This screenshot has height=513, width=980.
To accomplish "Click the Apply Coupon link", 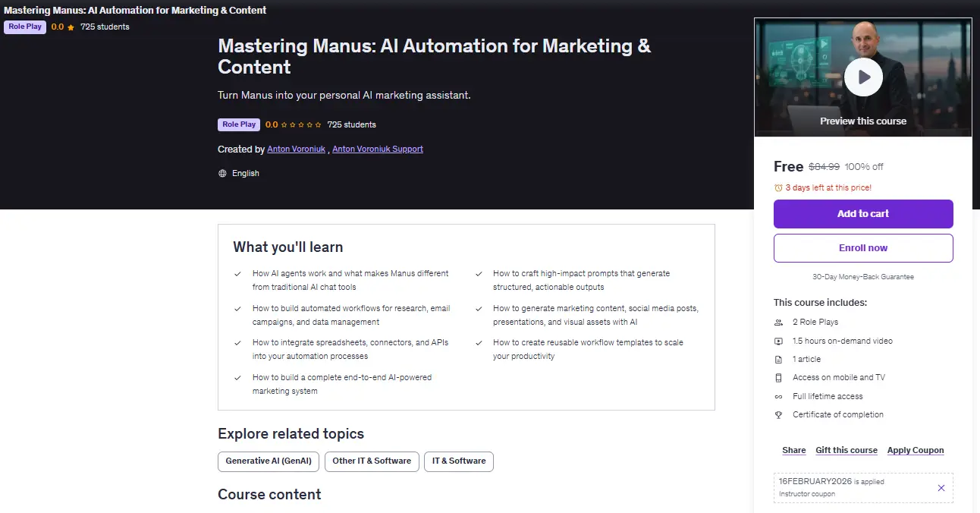I will point(916,450).
